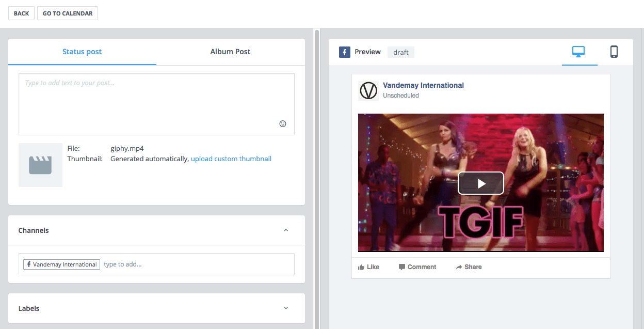The width and height of the screenshot is (644, 329).
Task: Click the Like thumbs-up icon
Action: [x=361, y=268]
